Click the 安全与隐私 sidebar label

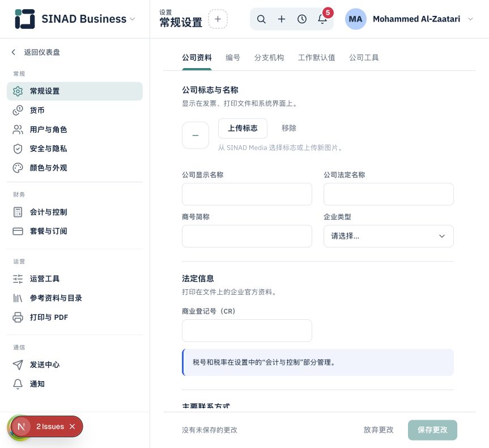pyautogui.click(x=48, y=149)
